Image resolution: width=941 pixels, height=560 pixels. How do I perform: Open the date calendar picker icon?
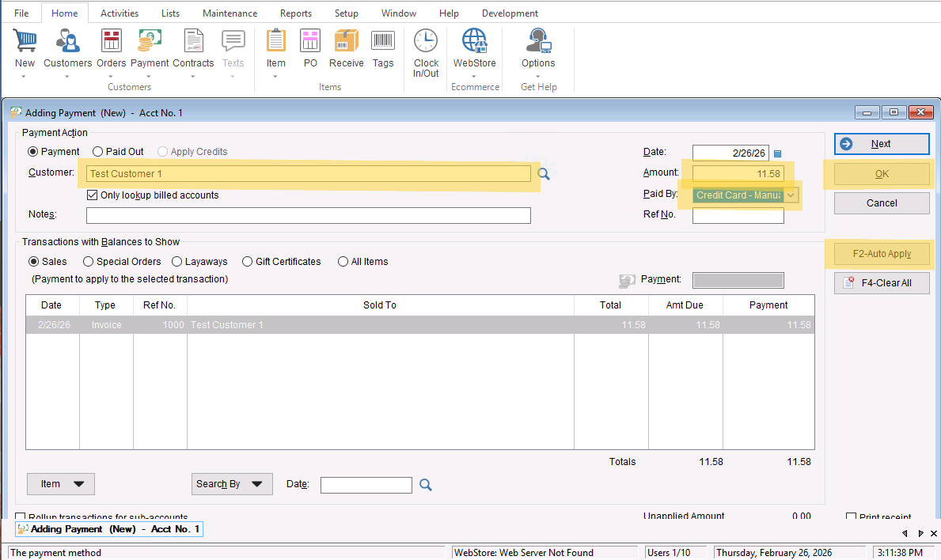[x=777, y=153]
